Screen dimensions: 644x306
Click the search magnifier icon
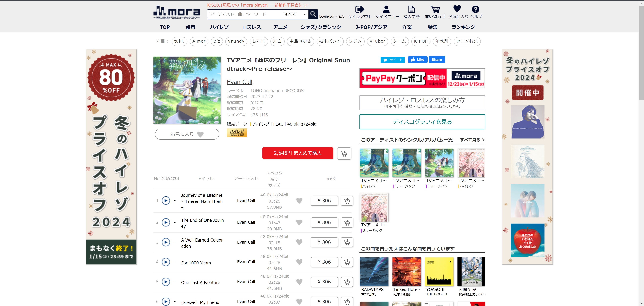[313, 14]
